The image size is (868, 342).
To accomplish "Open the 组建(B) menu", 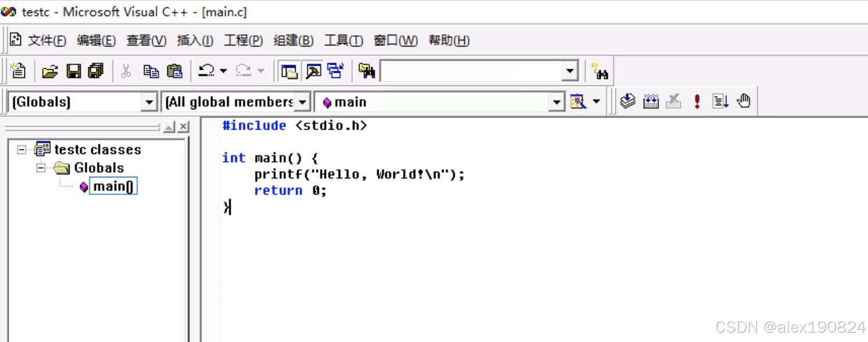I will (x=293, y=40).
